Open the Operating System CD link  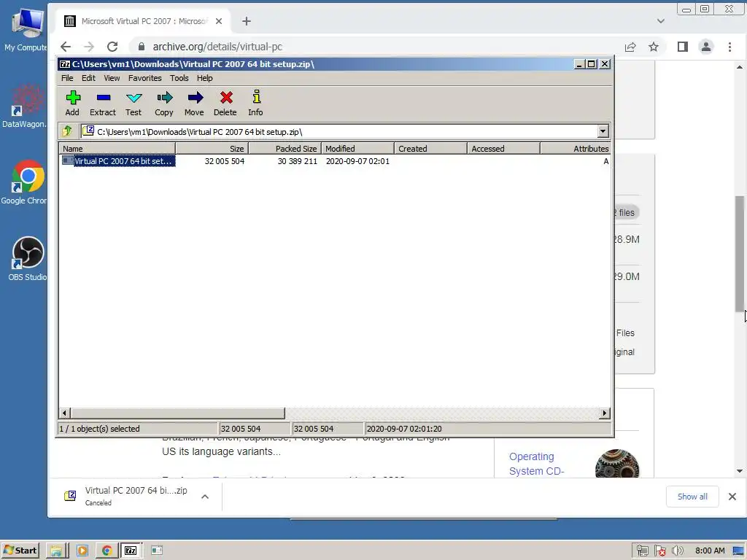pyautogui.click(x=536, y=463)
